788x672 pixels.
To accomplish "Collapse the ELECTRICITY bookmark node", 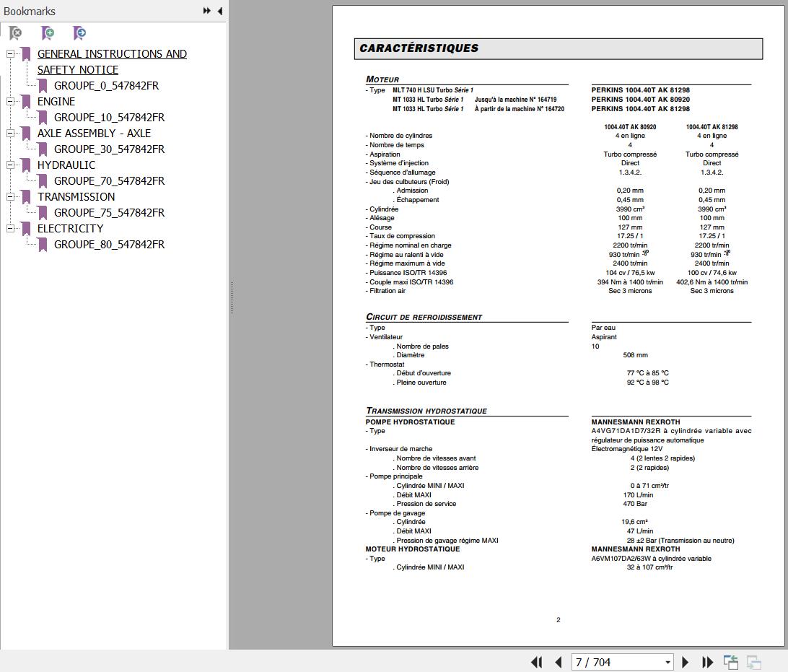I will click(10, 228).
